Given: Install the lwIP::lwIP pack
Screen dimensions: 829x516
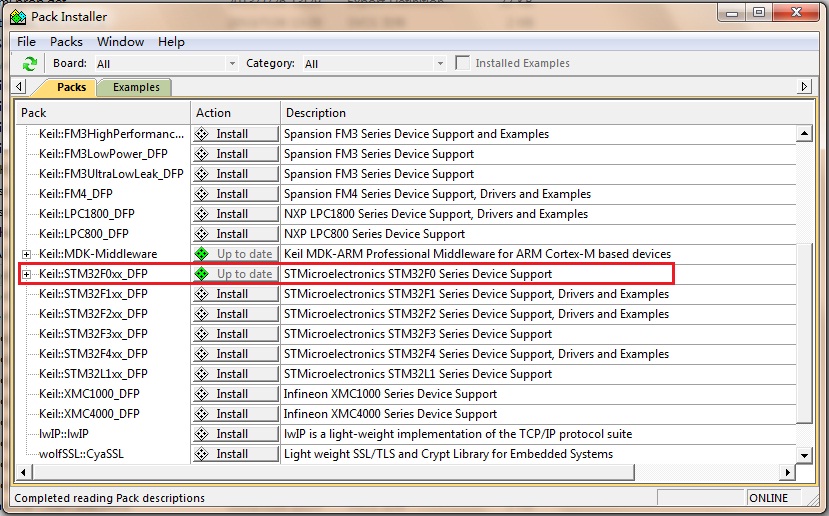Looking at the screenshot, I should click(x=235, y=434).
